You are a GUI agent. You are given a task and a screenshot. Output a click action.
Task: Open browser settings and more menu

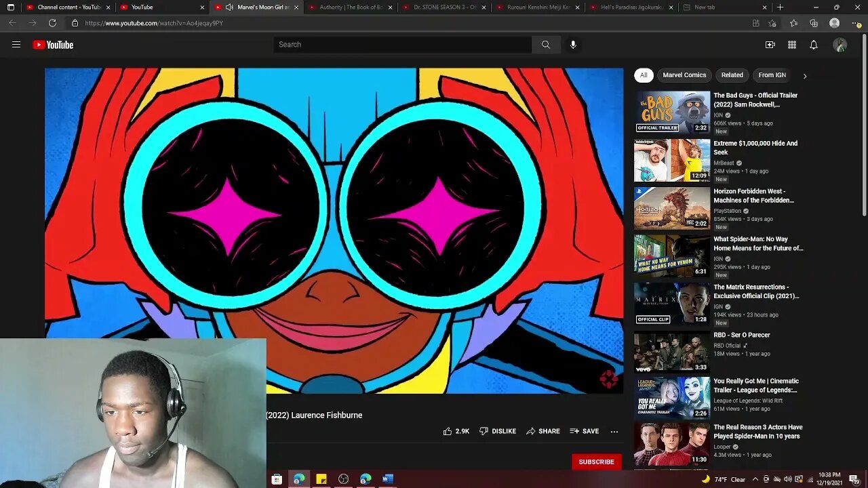coord(855,23)
